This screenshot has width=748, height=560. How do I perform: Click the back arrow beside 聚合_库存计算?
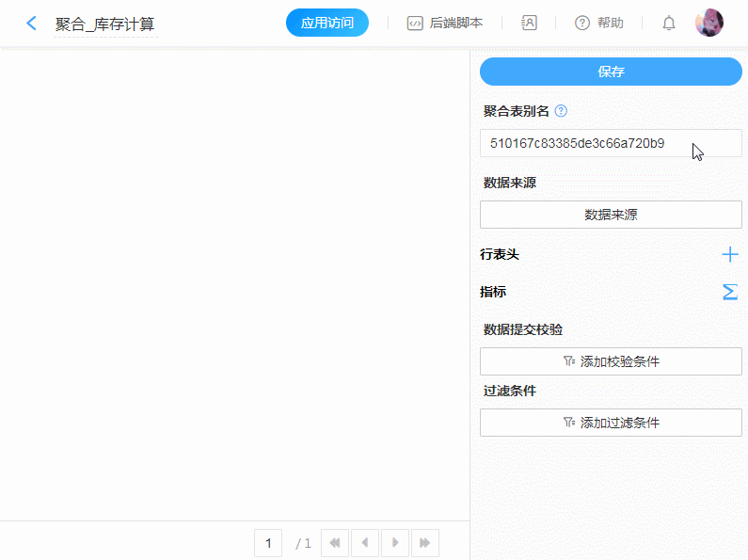click(32, 24)
